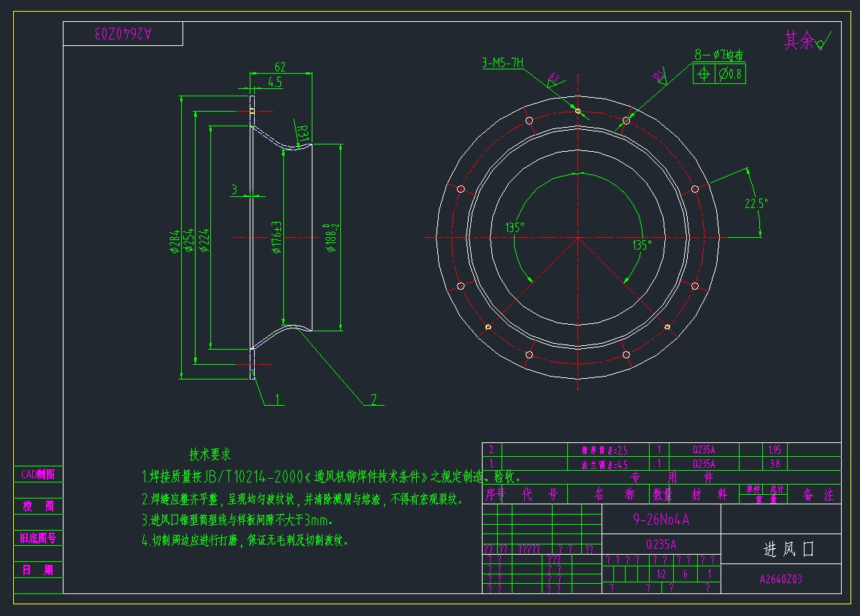Select part callout number 2
Image resolution: width=860 pixels, height=616 pixels.
[373, 399]
